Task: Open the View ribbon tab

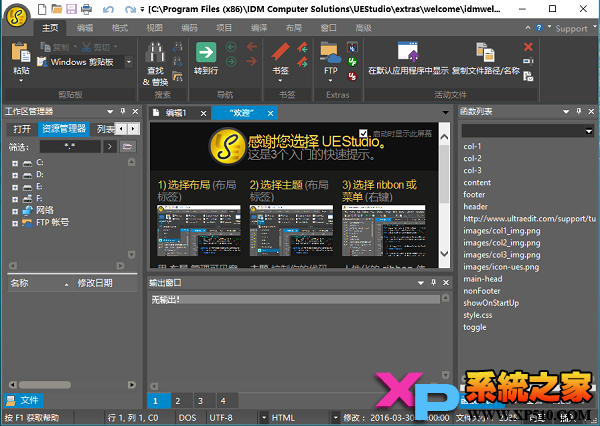Action: tap(154, 28)
